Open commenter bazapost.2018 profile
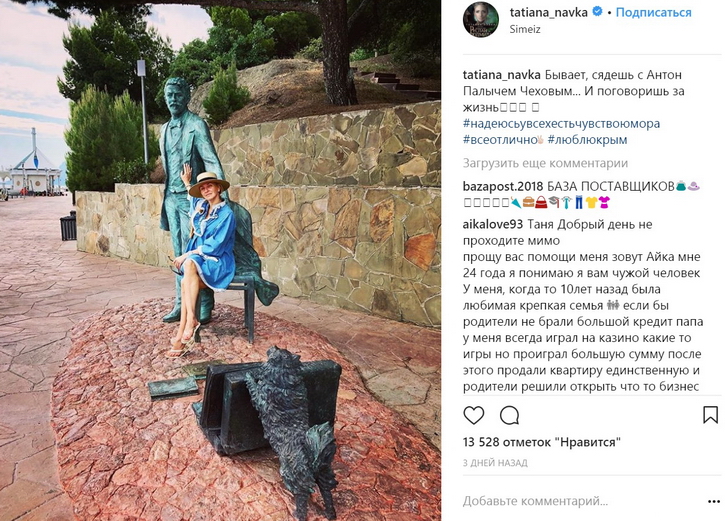This screenshot has height=521, width=725. (503, 187)
